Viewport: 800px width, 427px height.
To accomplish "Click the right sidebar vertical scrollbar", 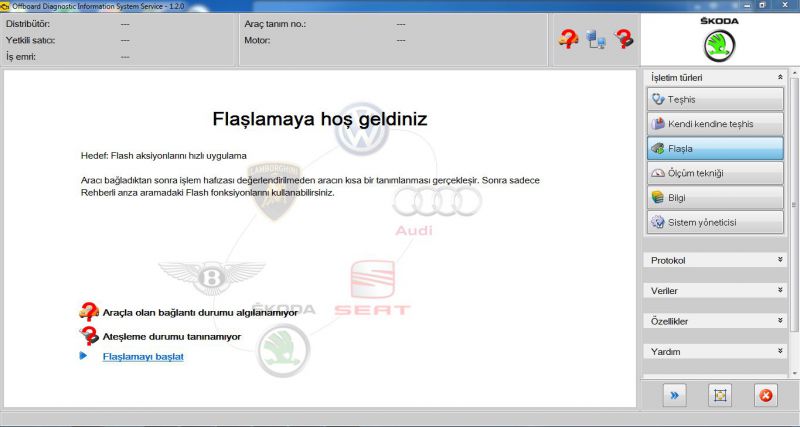I will 794,204.
